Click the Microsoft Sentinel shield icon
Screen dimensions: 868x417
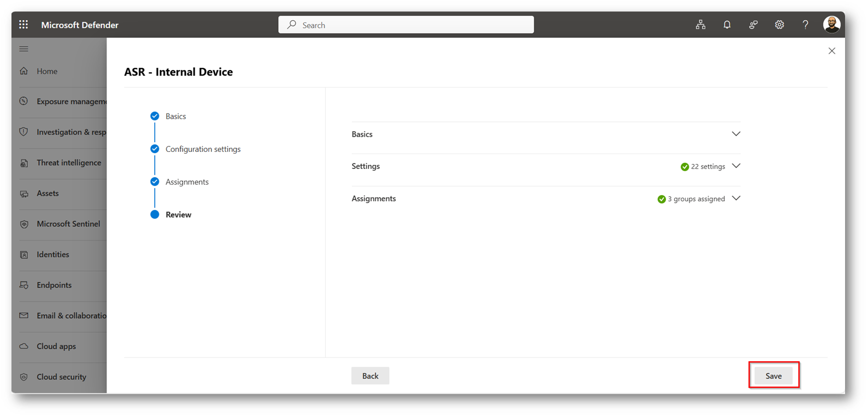(23, 224)
